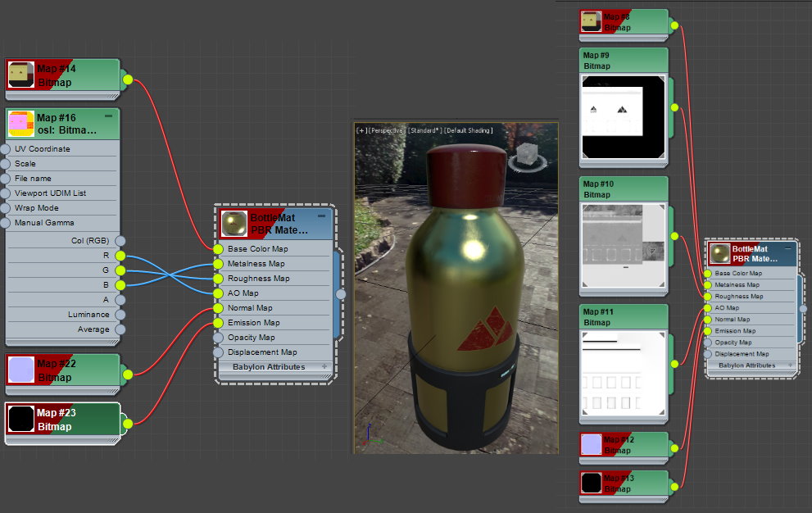The width and height of the screenshot is (812, 513).
Task: Click the Map #14 output socket
Action: pos(128,79)
